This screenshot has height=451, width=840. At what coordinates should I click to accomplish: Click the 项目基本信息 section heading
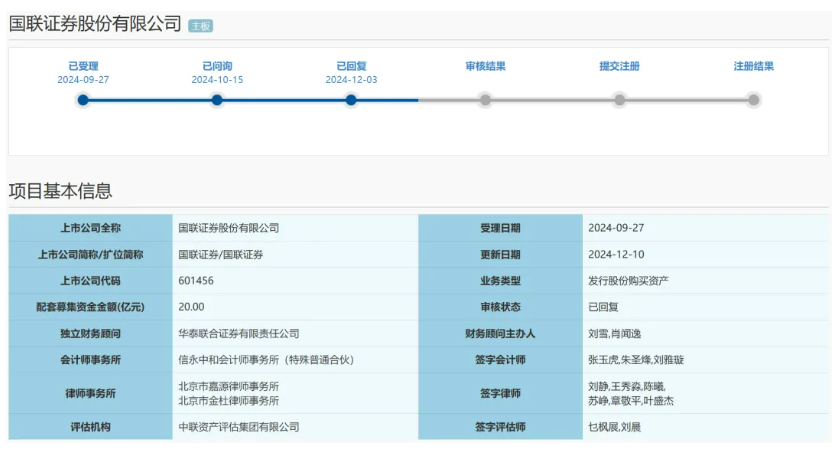(61, 191)
